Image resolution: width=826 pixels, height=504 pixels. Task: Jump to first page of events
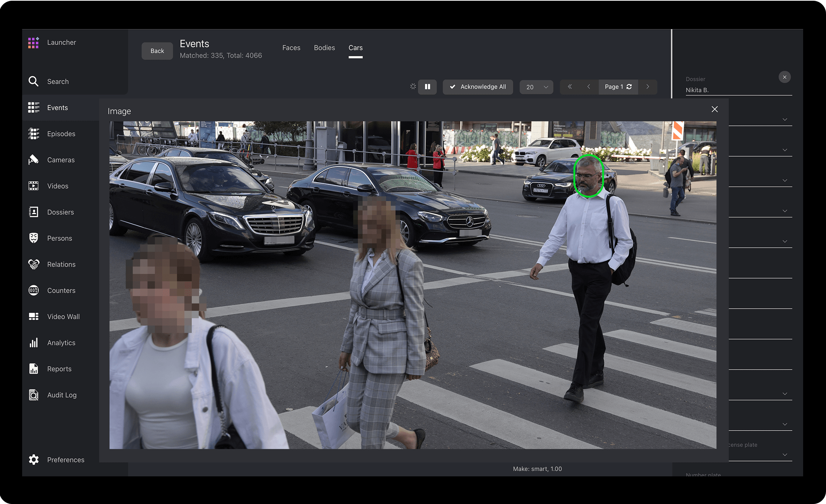click(570, 87)
